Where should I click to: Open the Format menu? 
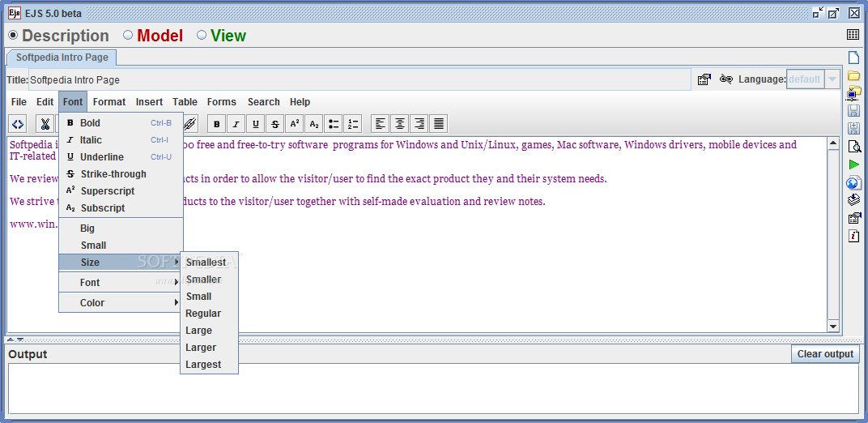pos(109,102)
